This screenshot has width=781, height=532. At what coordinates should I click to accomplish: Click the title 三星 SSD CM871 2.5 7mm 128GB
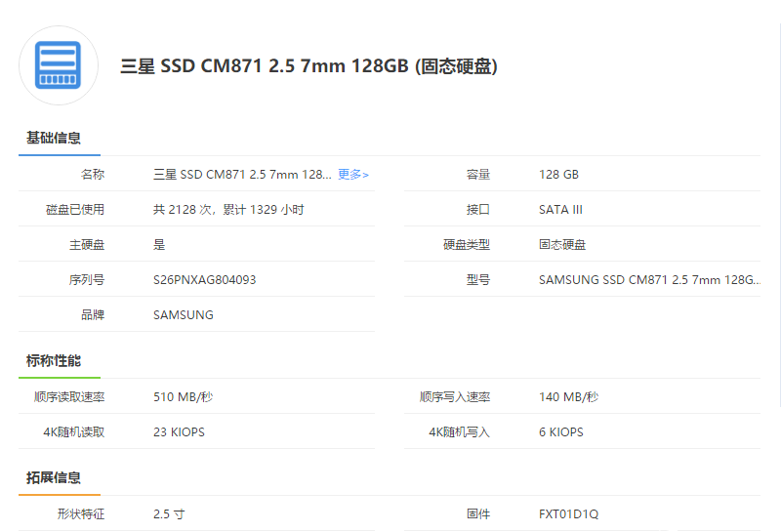[308, 65]
